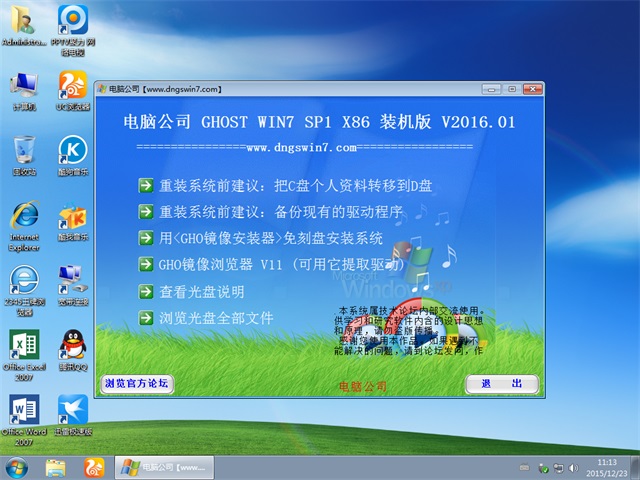Open the Administrator user folder icon
This screenshot has width=640, height=480.
[24, 22]
